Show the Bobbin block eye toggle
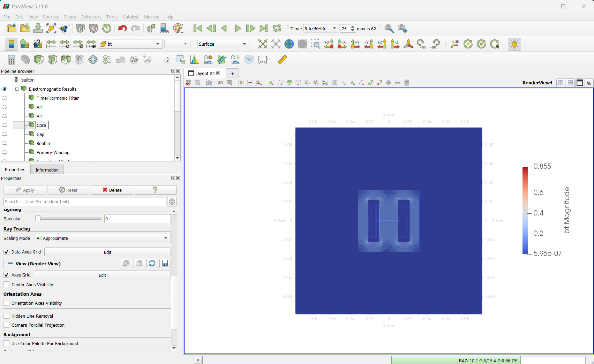Image resolution: width=594 pixels, height=364 pixels. pos(5,143)
